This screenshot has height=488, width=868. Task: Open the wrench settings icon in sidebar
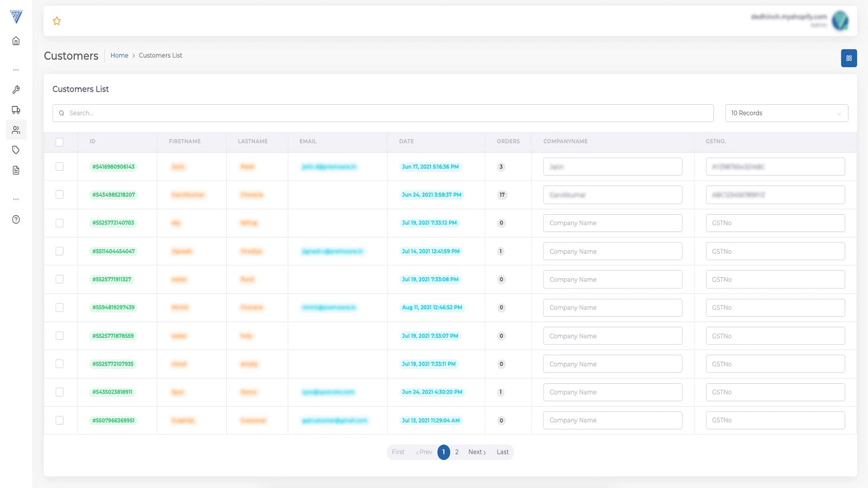16,90
